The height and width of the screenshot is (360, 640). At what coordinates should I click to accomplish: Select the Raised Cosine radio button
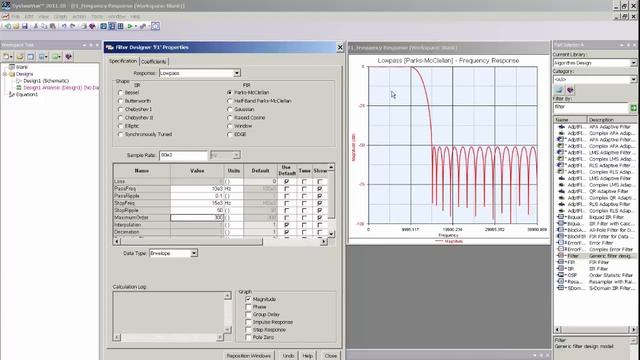click(x=229, y=118)
